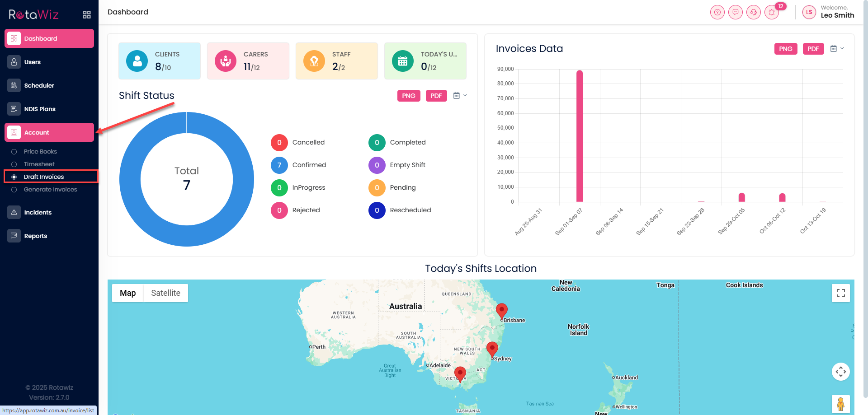Screen dimensions: 868x415
Task: Click the Sydney map location pin
Action: pos(492,349)
